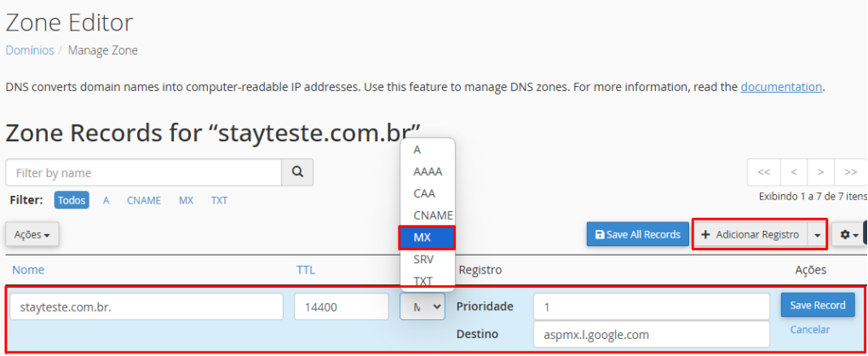This screenshot has width=868, height=356.
Task: Click the Filter by name field
Action: [x=143, y=173]
